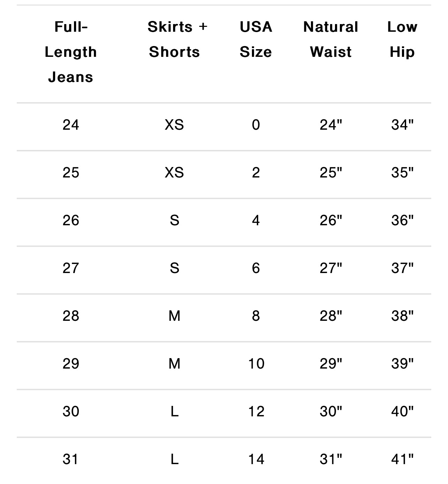Click the 38" low hip measurement
The image size is (448, 484).
coord(402,316)
